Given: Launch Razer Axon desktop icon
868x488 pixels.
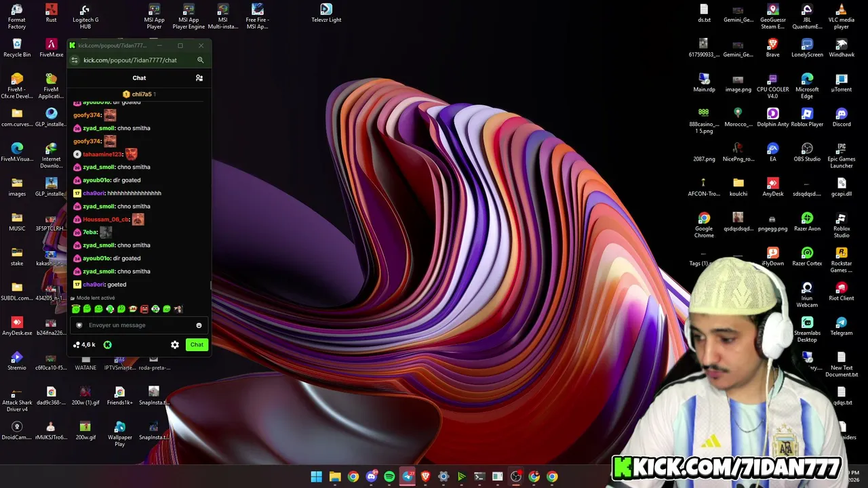Looking at the screenshot, I should pos(807,222).
